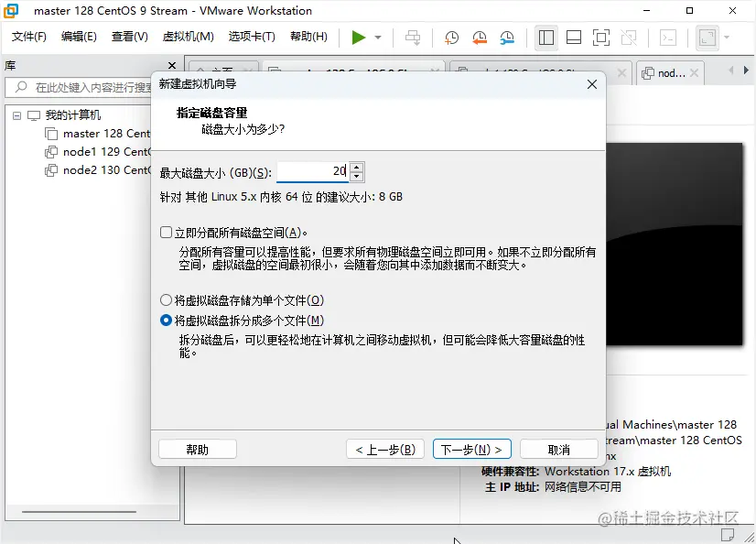Open the 虚拟机(M) menu

(x=188, y=37)
